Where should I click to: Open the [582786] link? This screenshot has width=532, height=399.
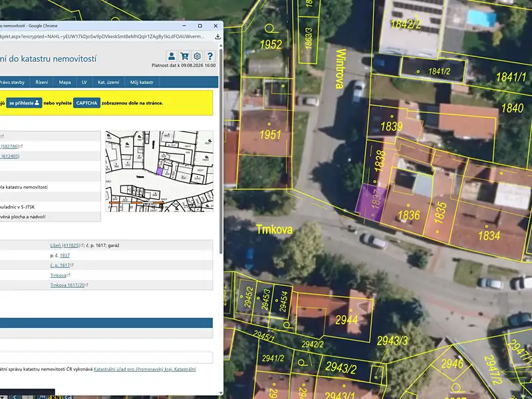tap(11, 146)
